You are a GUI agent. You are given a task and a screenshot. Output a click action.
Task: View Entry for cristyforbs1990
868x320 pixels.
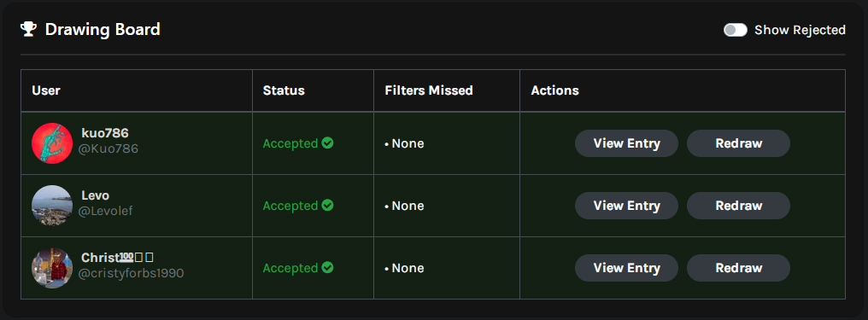point(626,268)
